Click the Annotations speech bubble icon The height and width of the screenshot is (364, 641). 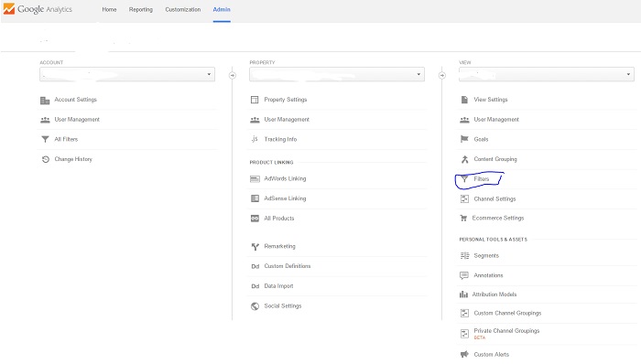(464, 276)
